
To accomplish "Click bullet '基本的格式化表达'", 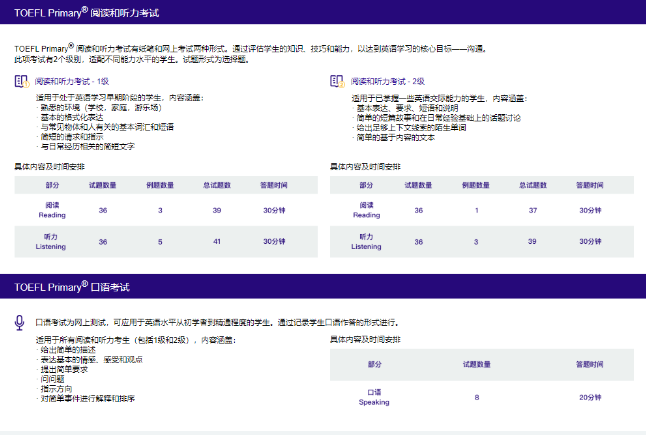I will [x=72, y=117].
